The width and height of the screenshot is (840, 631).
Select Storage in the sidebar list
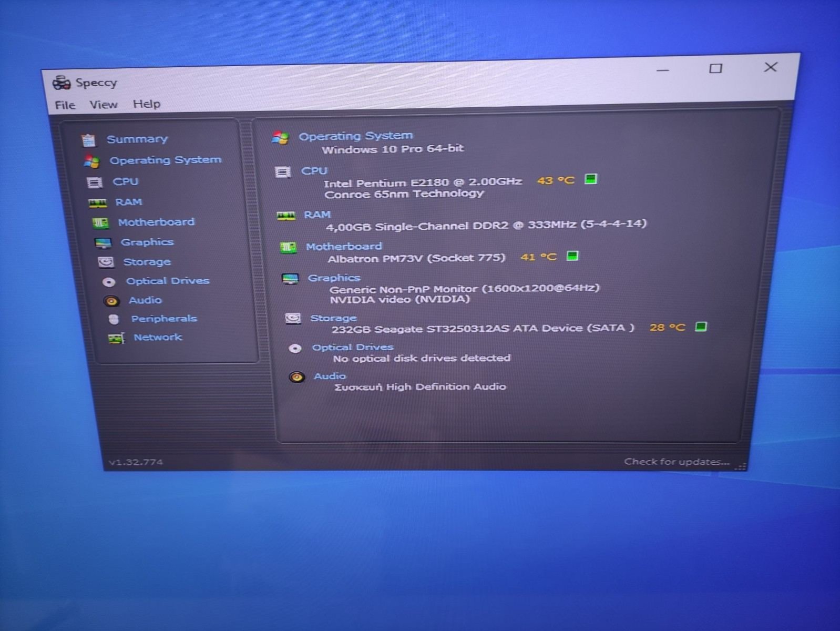pyautogui.click(x=147, y=262)
